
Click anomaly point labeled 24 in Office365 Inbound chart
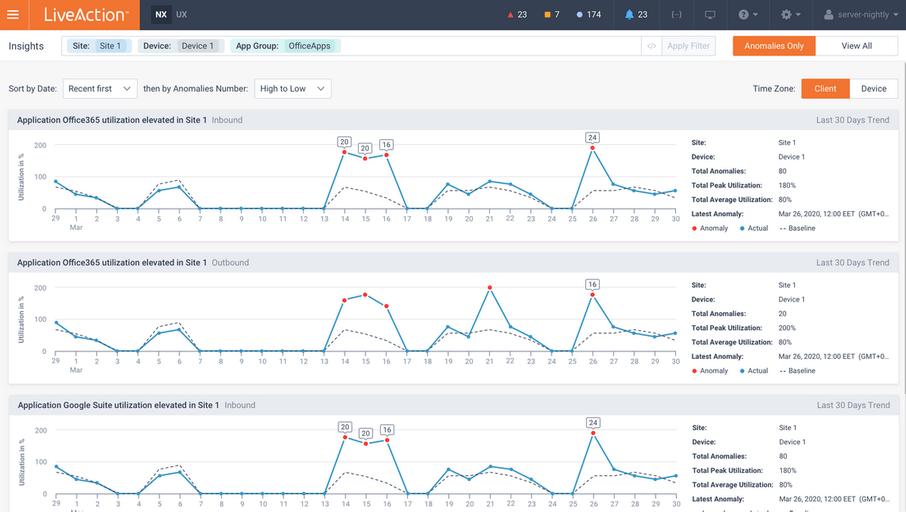pyautogui.click(x=592, y=148)
